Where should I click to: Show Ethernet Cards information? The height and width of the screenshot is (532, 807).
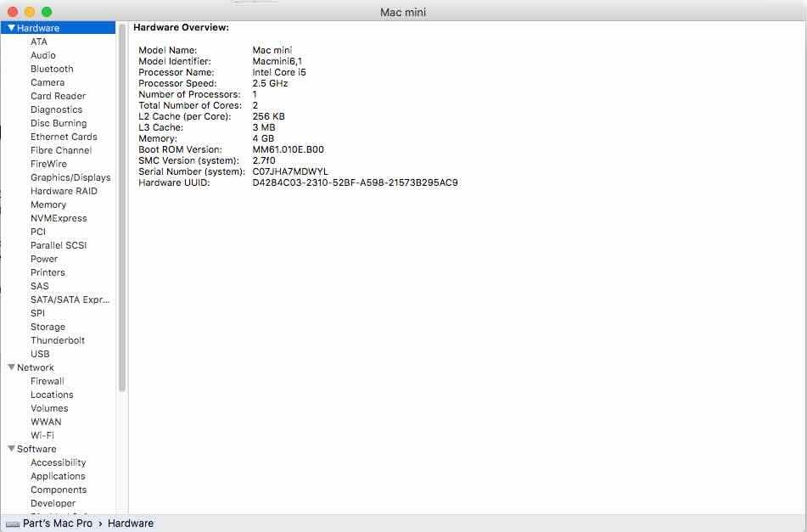[x=64, y=137]
